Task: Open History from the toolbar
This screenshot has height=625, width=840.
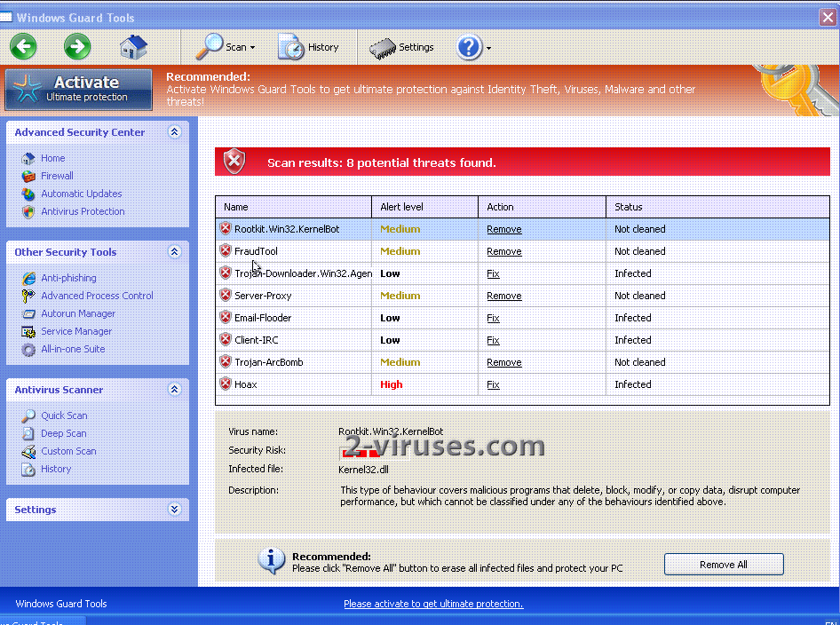Action: pyautogui.click(x=308, y=47)
